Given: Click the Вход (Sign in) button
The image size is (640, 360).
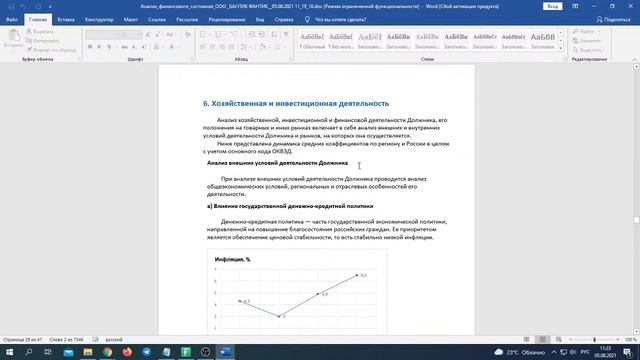Looking at the screenshot, I should click(x=553, y=6).
